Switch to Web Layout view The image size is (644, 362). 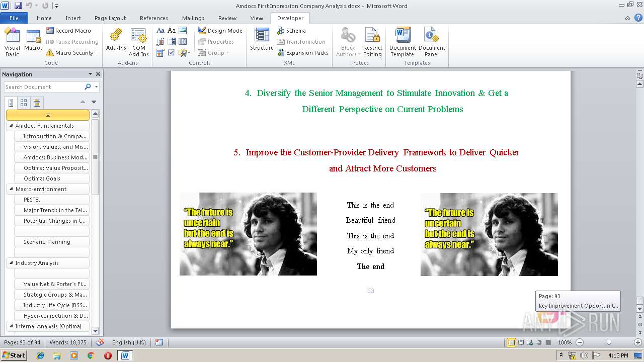click(529, 342)
